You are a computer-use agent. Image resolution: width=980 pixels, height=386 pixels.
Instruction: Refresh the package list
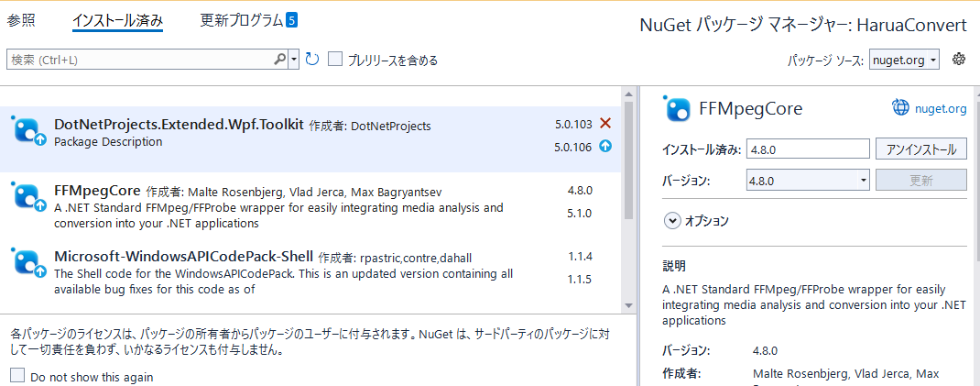[312, 60]
